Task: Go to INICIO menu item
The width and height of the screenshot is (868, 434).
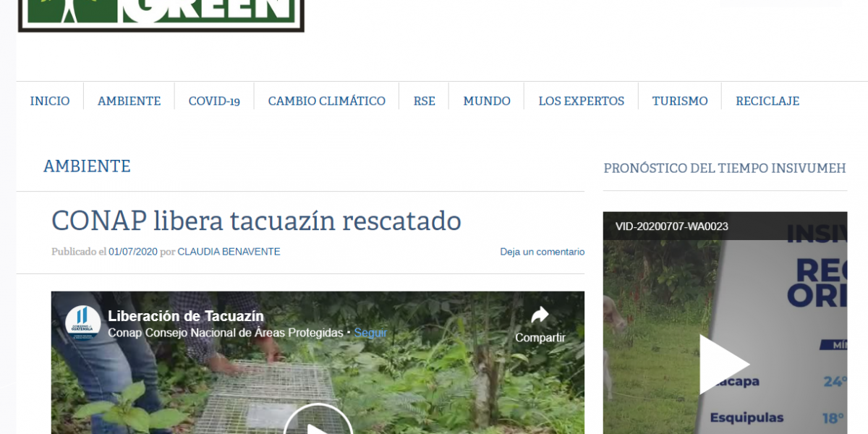Action: [x=50, y=101]
